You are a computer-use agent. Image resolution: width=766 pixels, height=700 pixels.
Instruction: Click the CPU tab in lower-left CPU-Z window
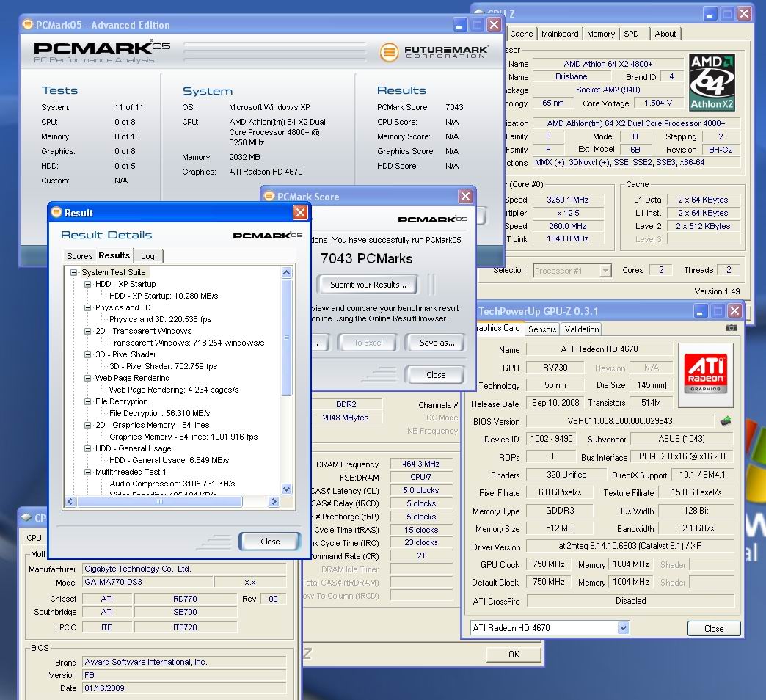pos(34,537)
